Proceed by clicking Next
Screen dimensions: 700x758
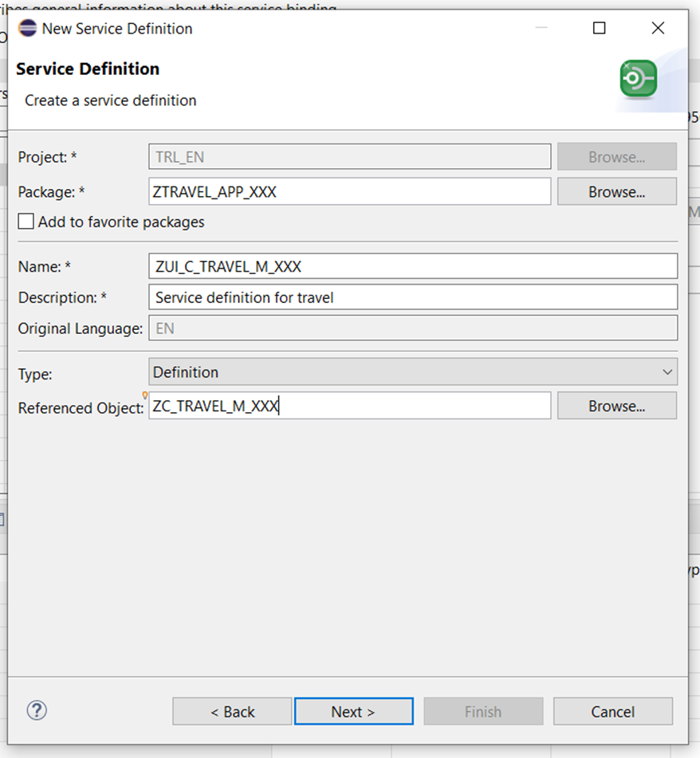[x=354, y=711]
